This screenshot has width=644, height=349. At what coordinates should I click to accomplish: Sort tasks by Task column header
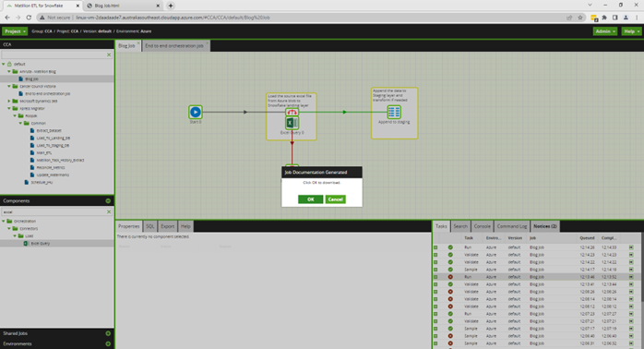[x=468, y=238]
